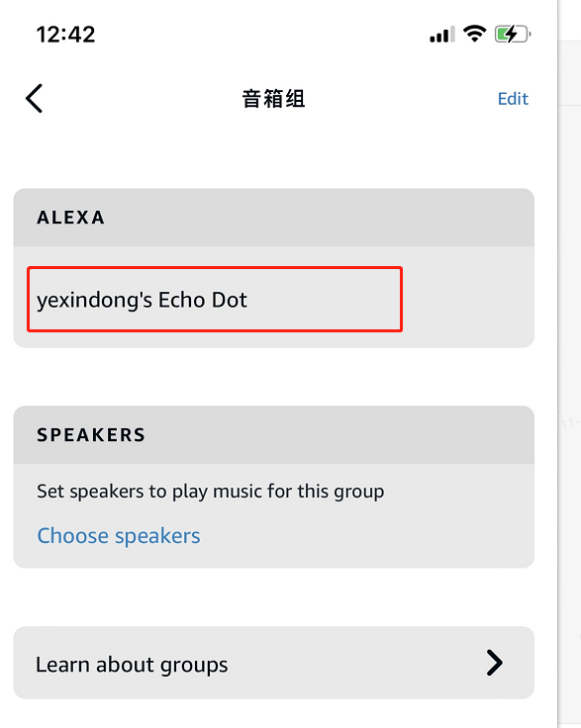The width and height of the screenshot is (581, 728).
Task: Tap the word groups in Learn about groups
Action: [194, 665]
